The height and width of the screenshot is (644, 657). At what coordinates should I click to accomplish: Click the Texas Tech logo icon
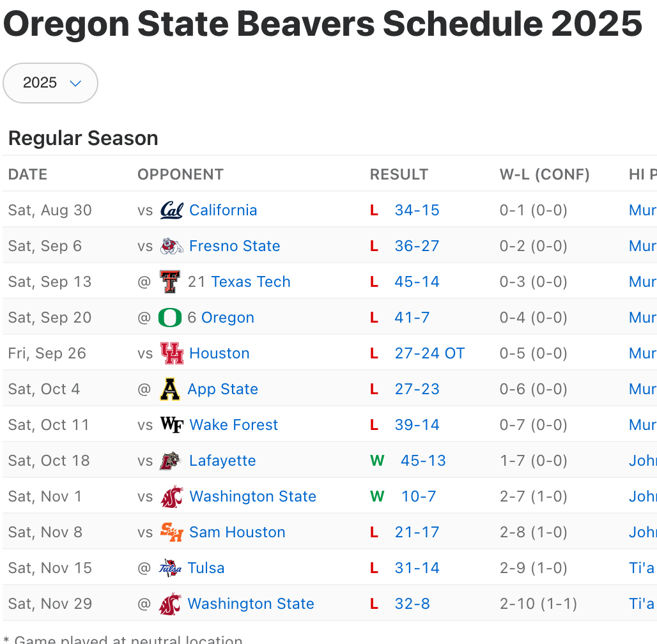coord(169,282)
